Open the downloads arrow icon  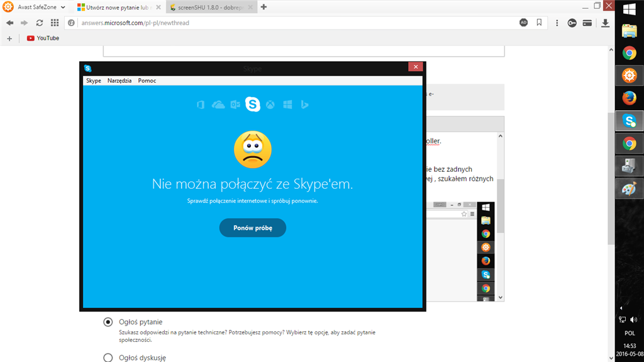coord(606,23)
